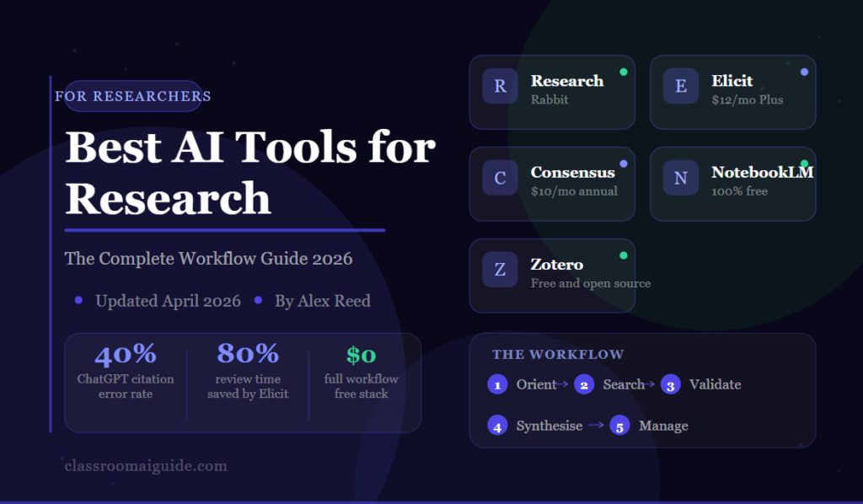Viewport: 863px width, 504px height.
Task: Click the $0 statistic
Action: [361, 355]
